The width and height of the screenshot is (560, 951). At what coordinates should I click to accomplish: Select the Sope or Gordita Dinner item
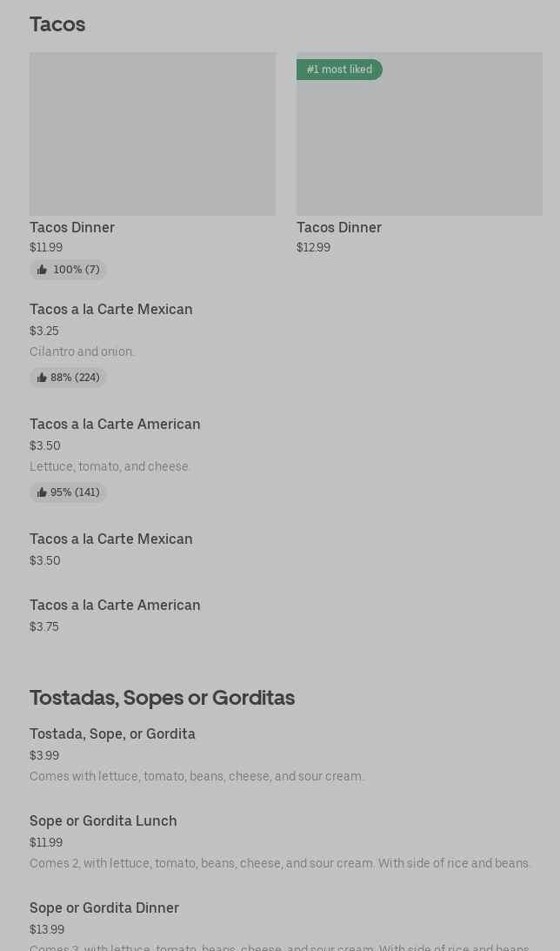click(104, 908)
